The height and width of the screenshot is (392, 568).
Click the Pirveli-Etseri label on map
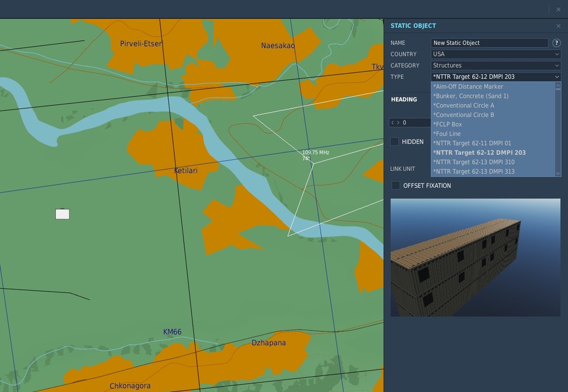pyautogui.click(x=141, y=44)
